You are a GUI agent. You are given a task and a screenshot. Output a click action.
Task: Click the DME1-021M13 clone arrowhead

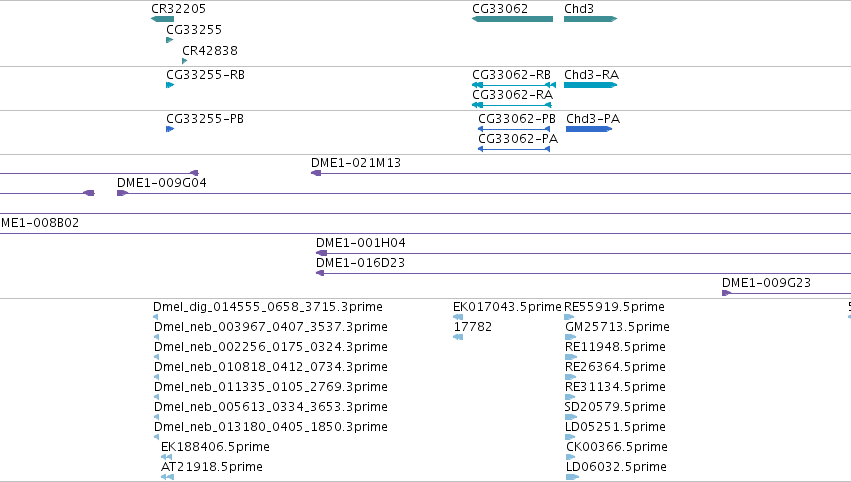coord(316,173)
